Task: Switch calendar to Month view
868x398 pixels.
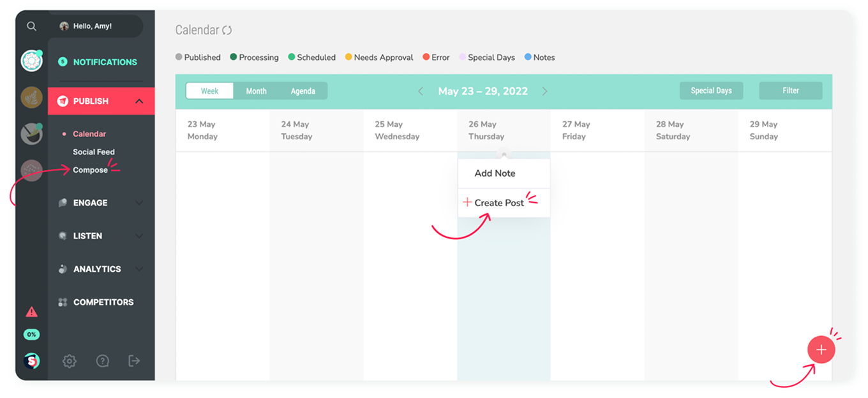Action: point(256,91)
